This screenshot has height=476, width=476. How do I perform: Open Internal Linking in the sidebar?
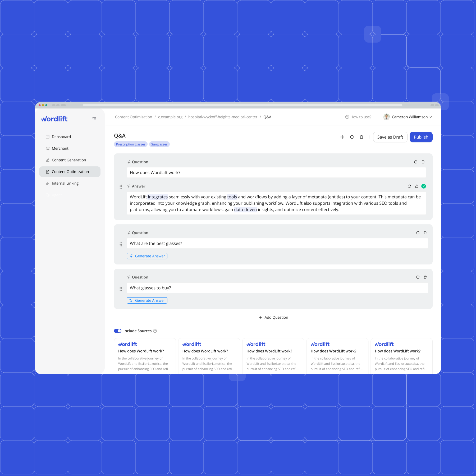click(65, 183)
